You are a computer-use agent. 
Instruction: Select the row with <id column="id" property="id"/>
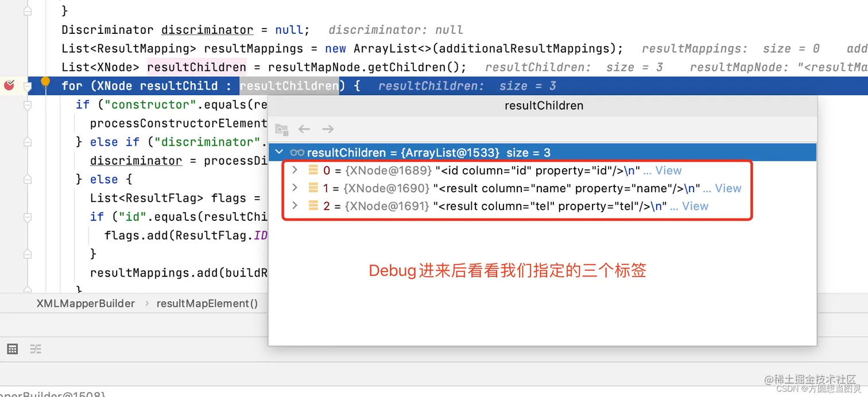pos(542,170)
